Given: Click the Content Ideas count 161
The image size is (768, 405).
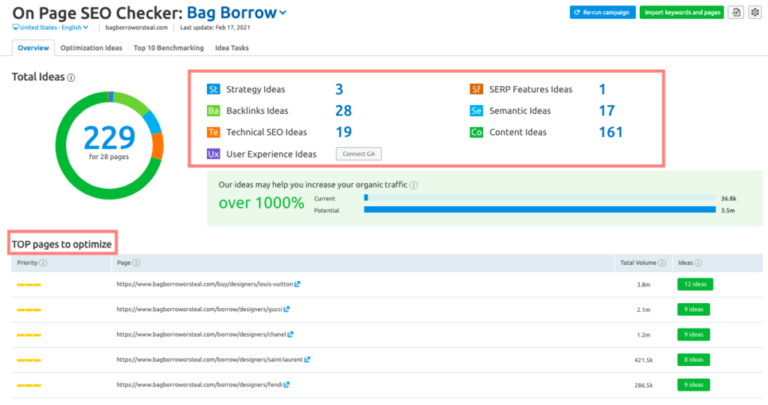Looking at the screenshot, I should pyautogui.click(x=611, y=132).
